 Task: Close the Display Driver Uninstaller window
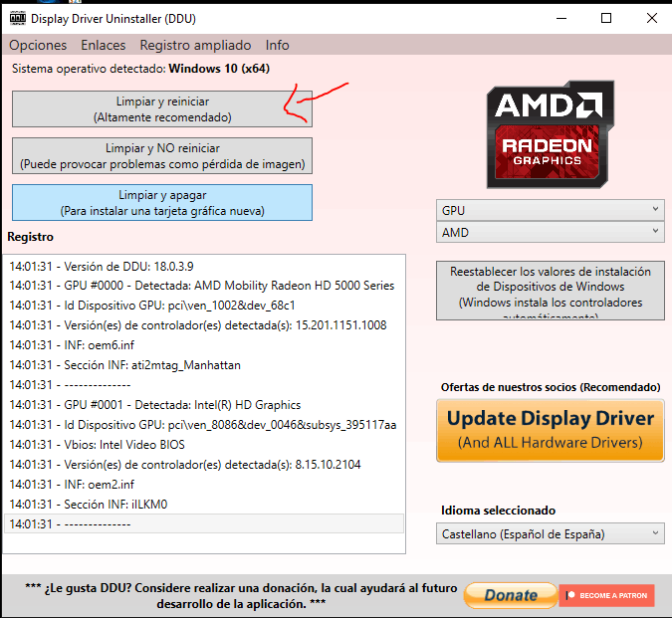pos(652,19)
